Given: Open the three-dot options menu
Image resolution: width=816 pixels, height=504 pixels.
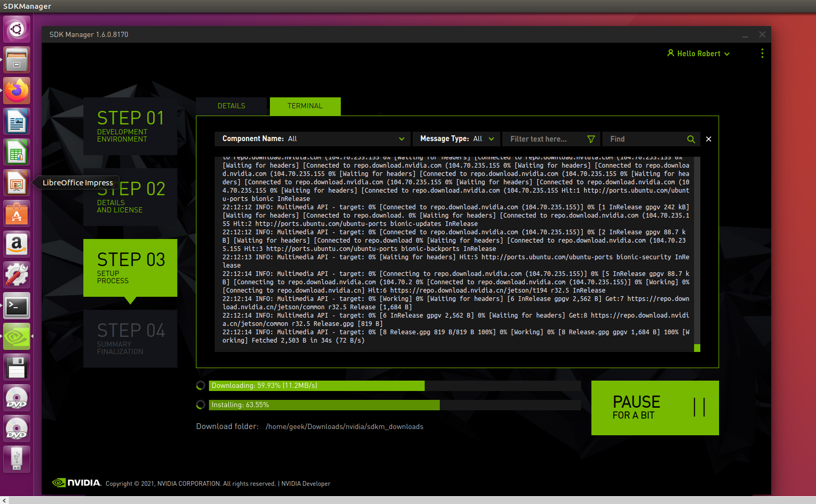Looking at the screenshot, I should point(762,53).
